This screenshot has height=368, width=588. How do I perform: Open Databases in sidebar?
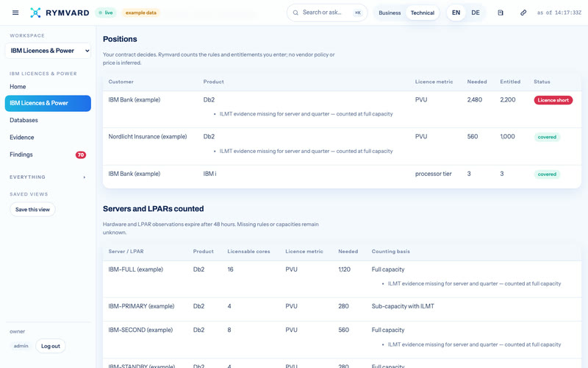point(48,120)
